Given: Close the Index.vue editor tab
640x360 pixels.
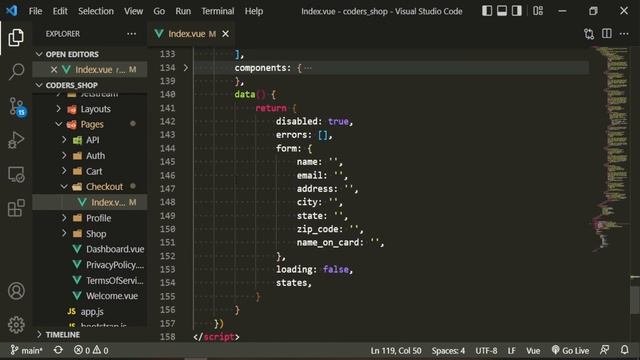Looking at the screenshot, I should tap(225, 34).
